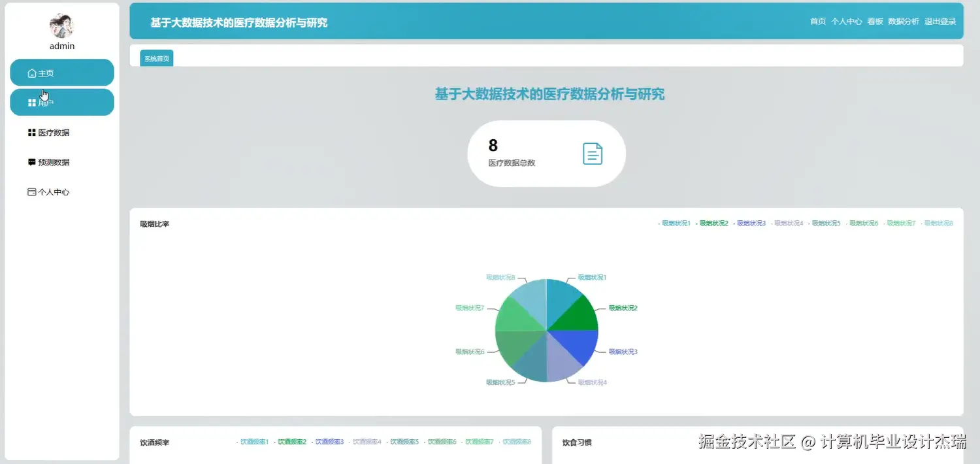980x464 pixels.
Task: Toggle 吸烟状况4 in the smoking chart legend
Action: [787, 224]
